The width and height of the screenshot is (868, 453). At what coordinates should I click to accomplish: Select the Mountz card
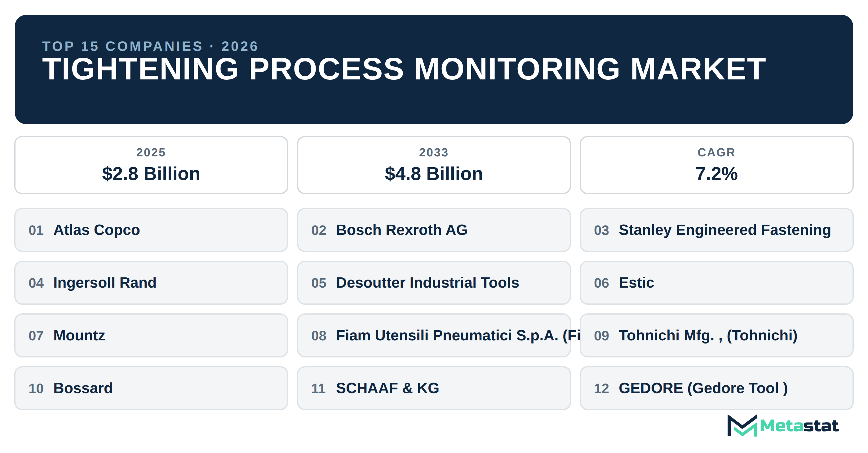151,336
